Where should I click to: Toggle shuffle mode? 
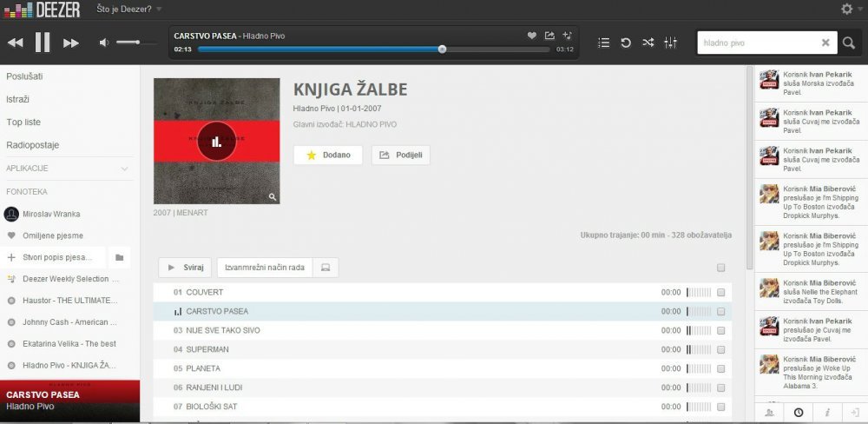(x=648, y=43)
